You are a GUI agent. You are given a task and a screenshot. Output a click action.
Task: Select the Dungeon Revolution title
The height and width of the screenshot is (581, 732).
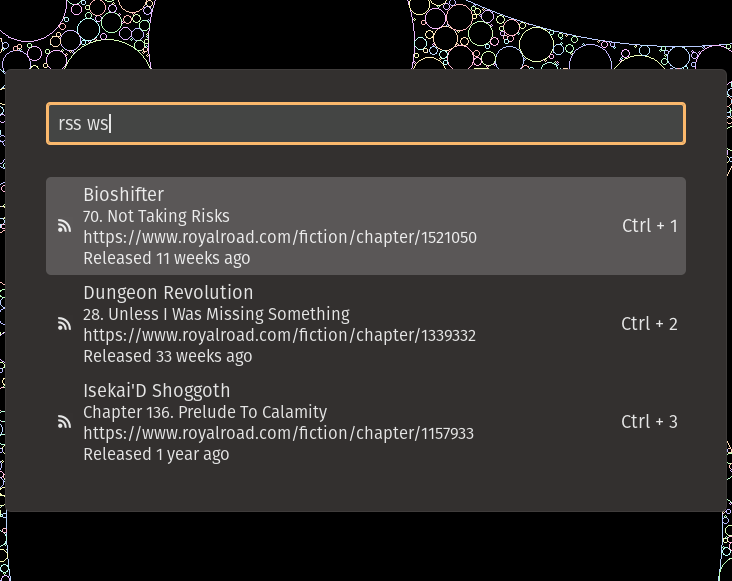tap(168, 293)
